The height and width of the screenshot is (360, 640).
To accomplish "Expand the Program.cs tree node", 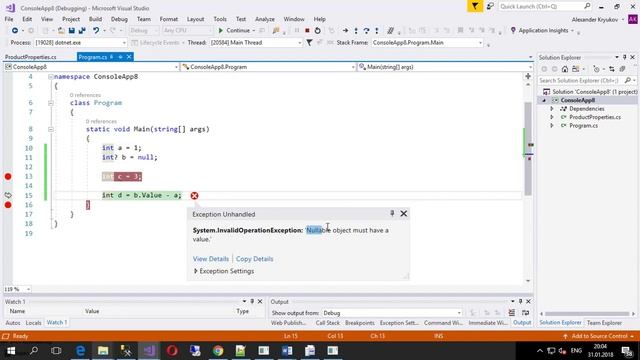I will 552,126.
